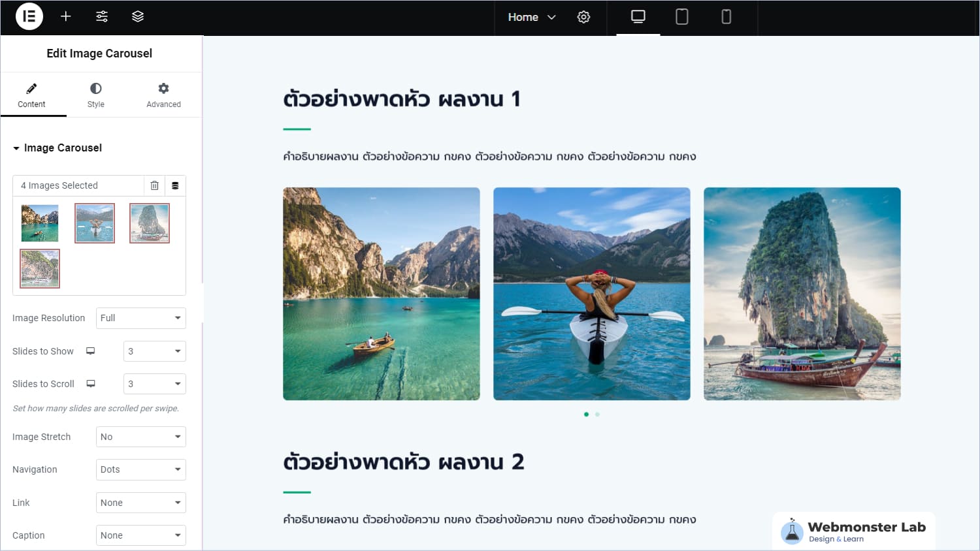Open the Structure layers icon
This screenshot has width=980, height=551.
click(x=138, y=17)
